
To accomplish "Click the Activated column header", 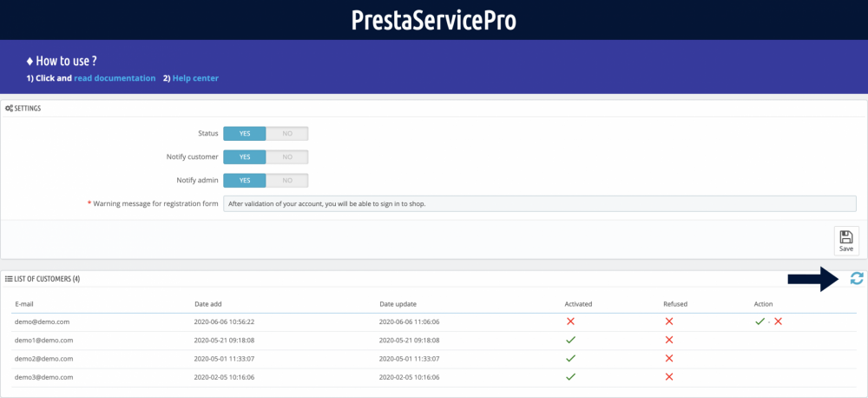I will (578, 304).
